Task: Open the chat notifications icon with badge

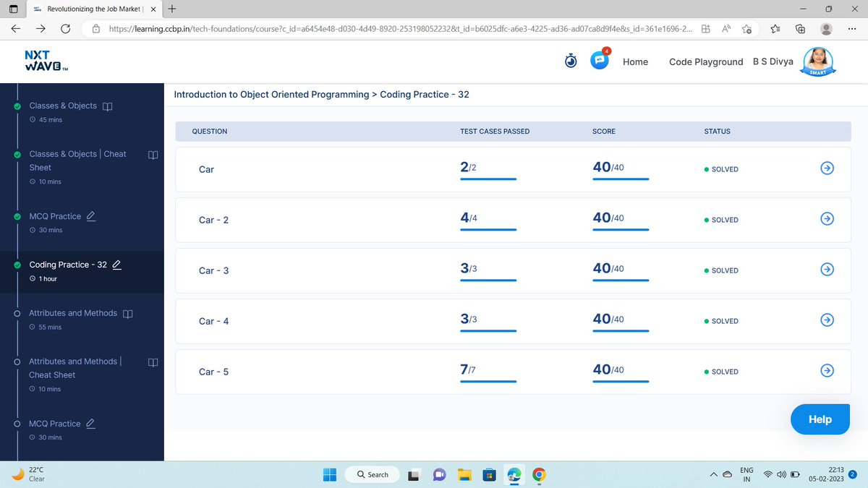Action: [x=600, y=61]
